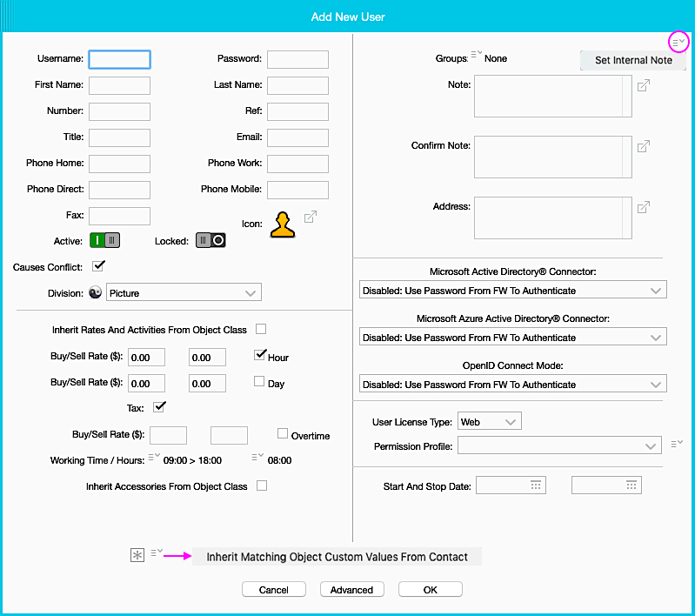Image resolution: width=695 pixels, height=616 pixels.
Task: Open the Note field in popup editor
Action: click(x=644, y=85)
